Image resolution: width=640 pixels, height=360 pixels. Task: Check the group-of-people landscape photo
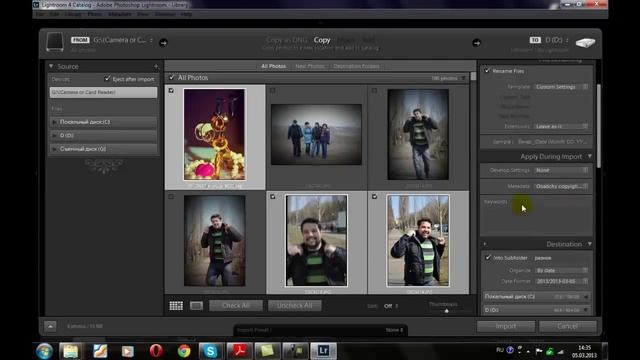pyautogui.click(x=273, y=91)
